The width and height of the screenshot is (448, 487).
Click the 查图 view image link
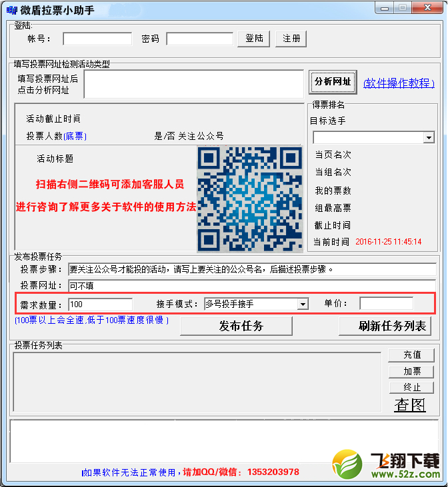pyautogui.click(x=410, y=405)
